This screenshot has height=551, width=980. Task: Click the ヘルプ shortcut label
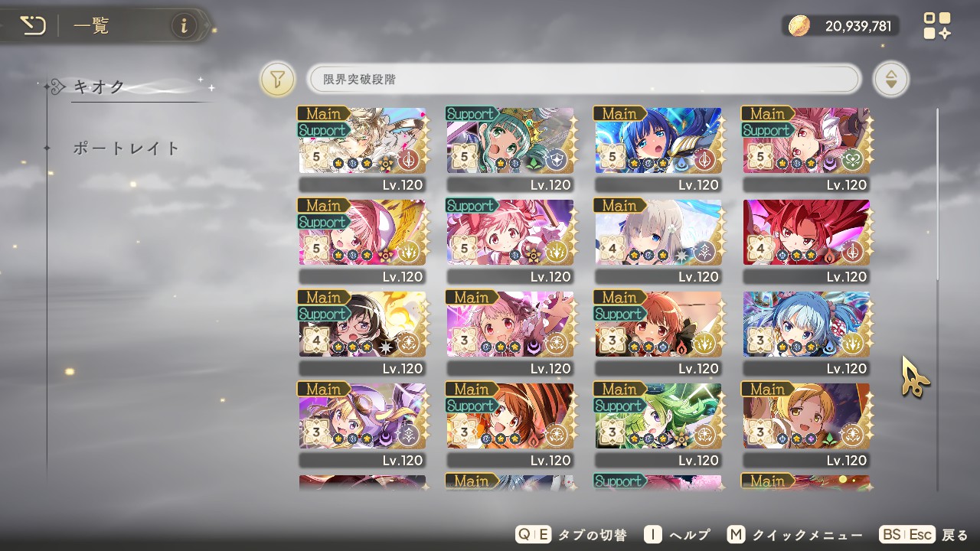click(x=677, y=535)
